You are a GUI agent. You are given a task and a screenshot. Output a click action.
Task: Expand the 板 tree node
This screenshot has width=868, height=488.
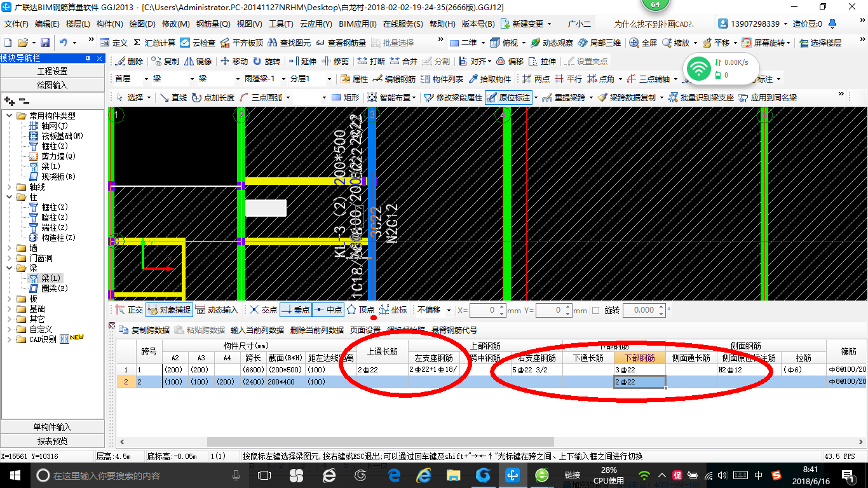9,299
